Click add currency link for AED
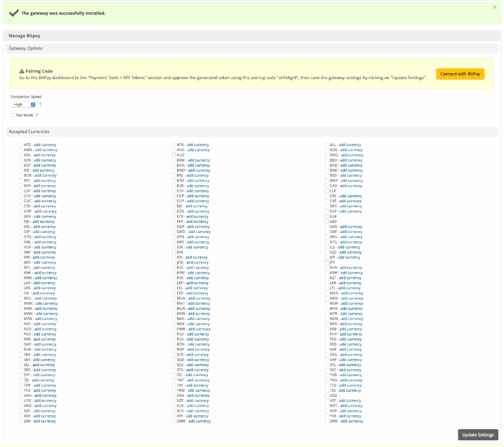 45,145
